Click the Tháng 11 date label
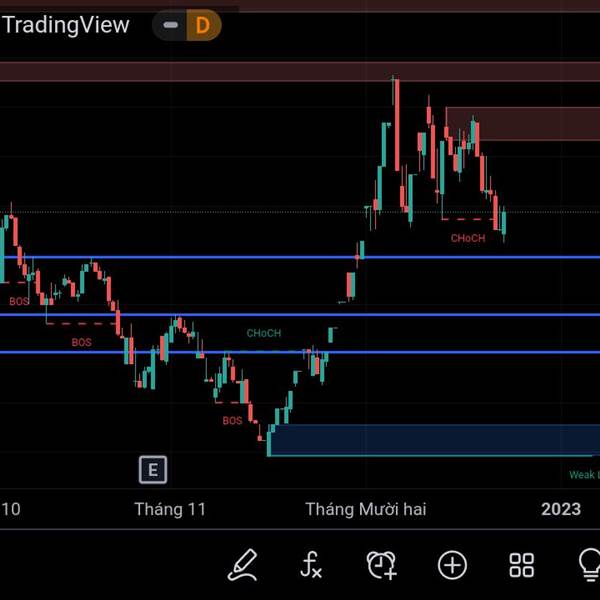The width and height of the screenshot is (600, 600). tap(170, 509)
